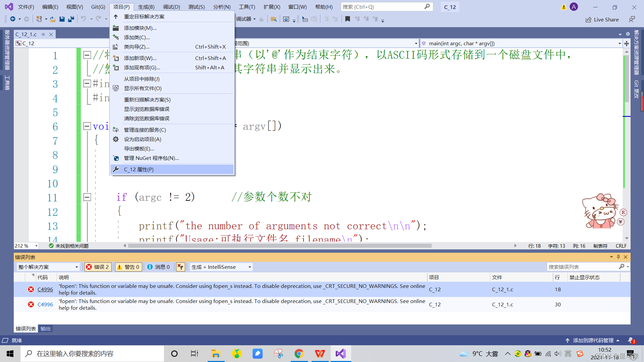
Task: Click the Save file toolbar icon
Action: pos(62,19)
